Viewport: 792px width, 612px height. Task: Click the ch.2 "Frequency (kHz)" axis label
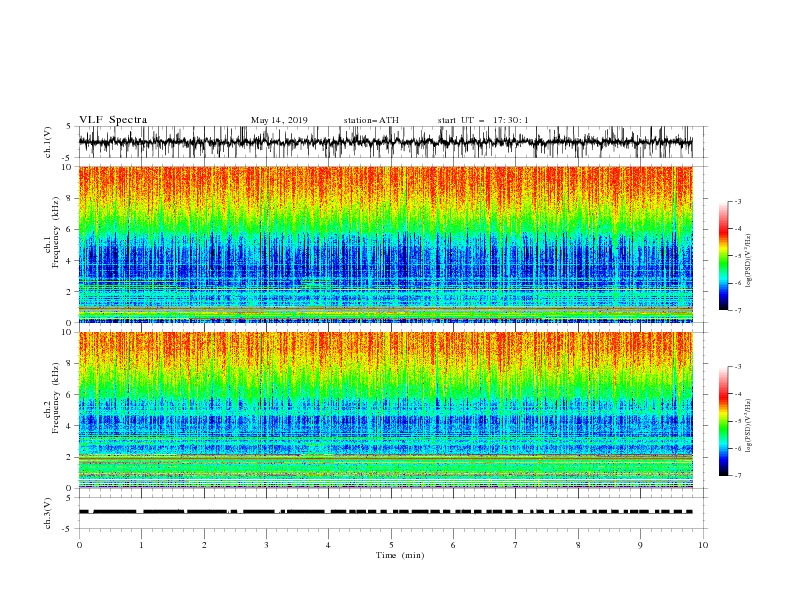pos(55,397)
